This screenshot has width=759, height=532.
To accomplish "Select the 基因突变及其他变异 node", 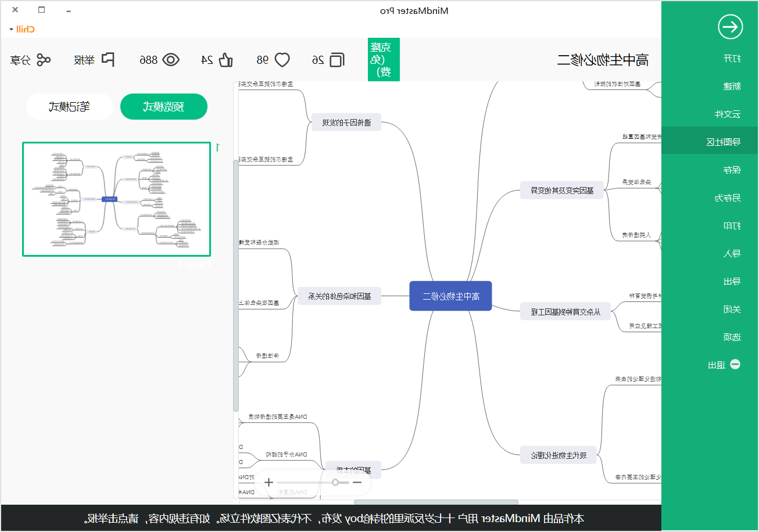I will click(x=563, y=190).
